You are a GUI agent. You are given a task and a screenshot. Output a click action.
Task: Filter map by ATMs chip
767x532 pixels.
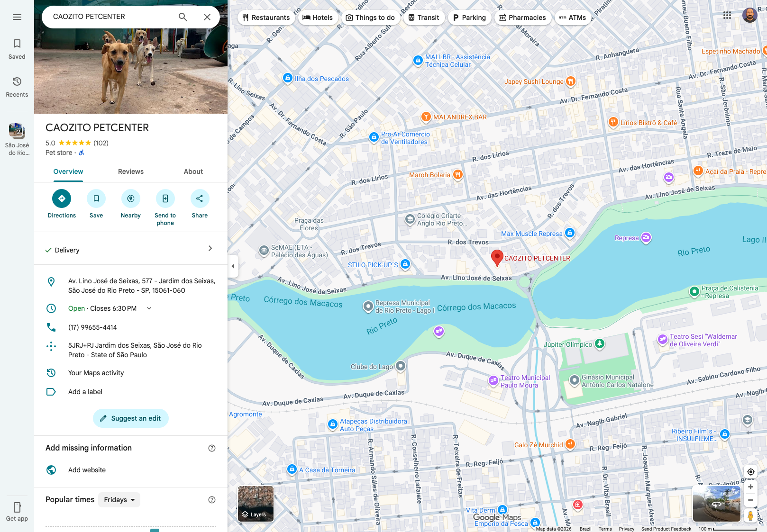click(x=572, y=18)
